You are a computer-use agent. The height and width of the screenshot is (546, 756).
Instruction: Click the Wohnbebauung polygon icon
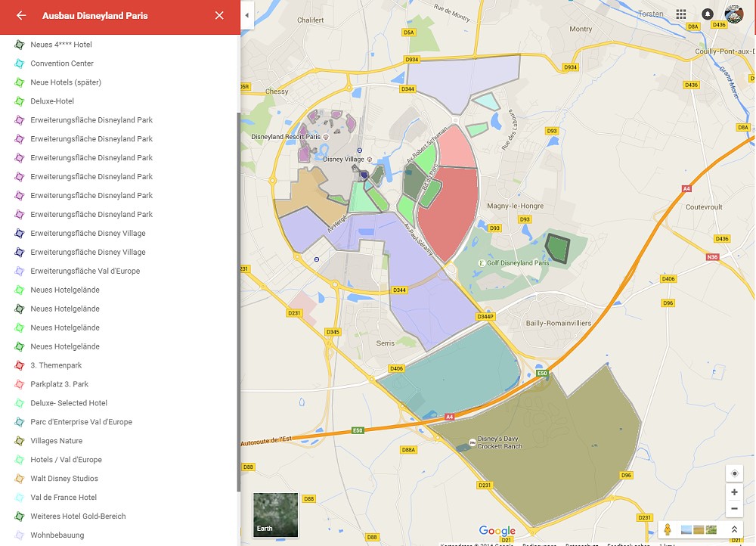pos(20,535)
